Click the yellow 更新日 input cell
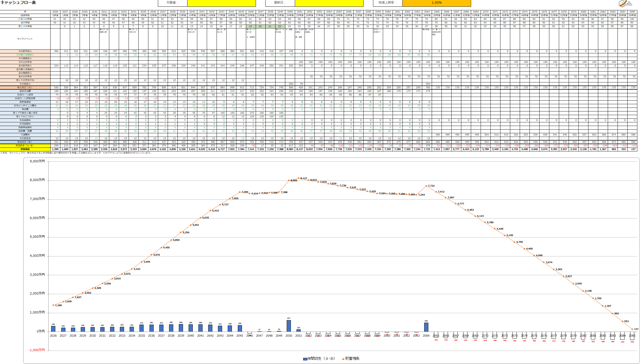Viewport: 641px width, 364px height. pos(329,3)
